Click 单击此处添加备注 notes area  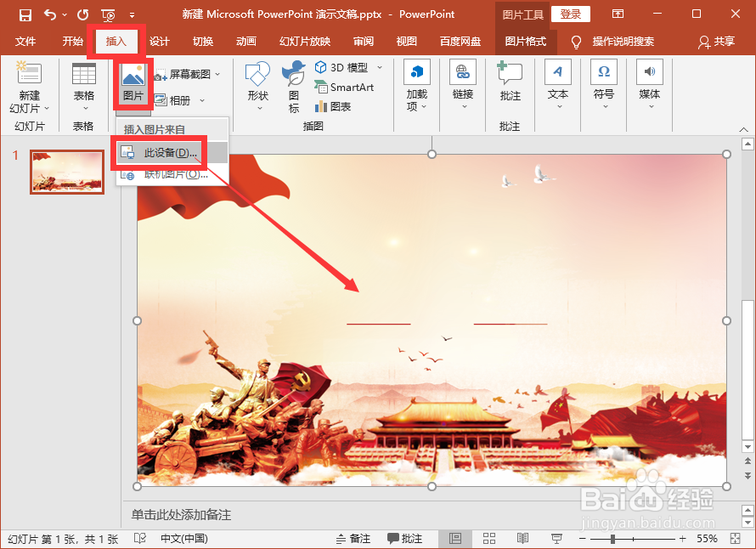181,515
